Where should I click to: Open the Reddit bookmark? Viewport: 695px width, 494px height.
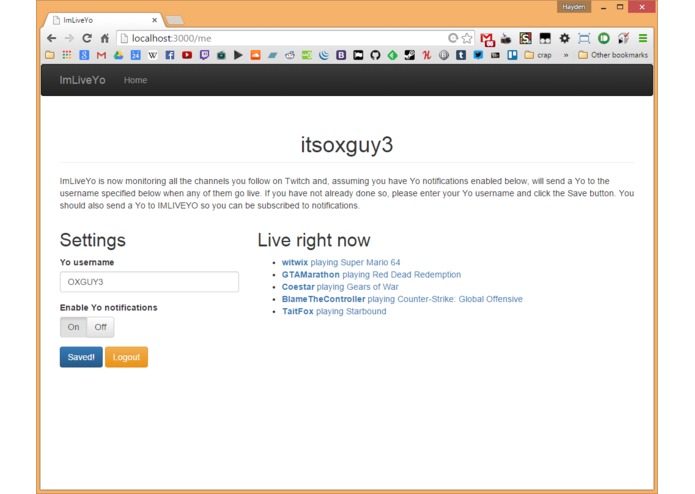290,55
